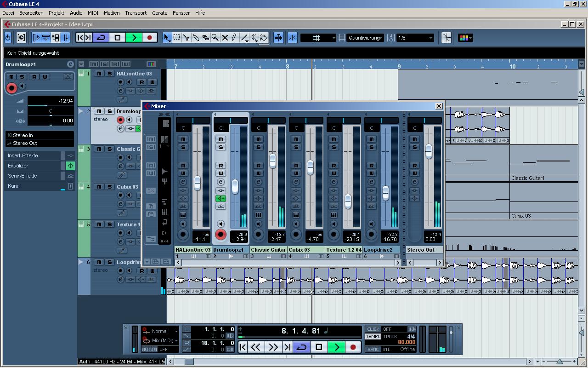
Task: Click the Constrain Delay Compensation icon
Action: coord(21,38)
